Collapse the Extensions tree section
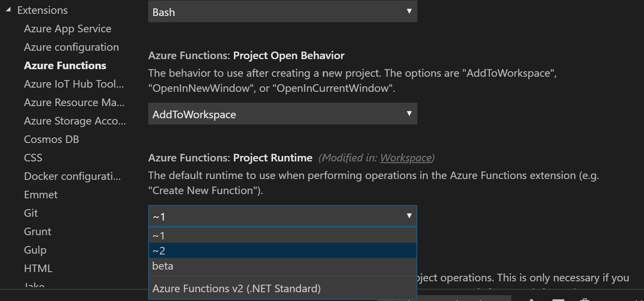This screenshot has height=301, width=644. pyautogui.click(x=8, y=10)
